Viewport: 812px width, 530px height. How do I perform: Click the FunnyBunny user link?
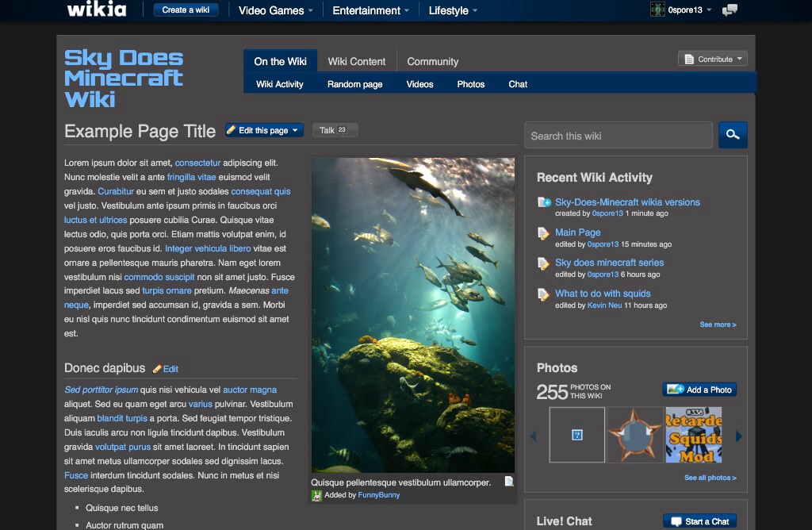(x=378, y=495)
